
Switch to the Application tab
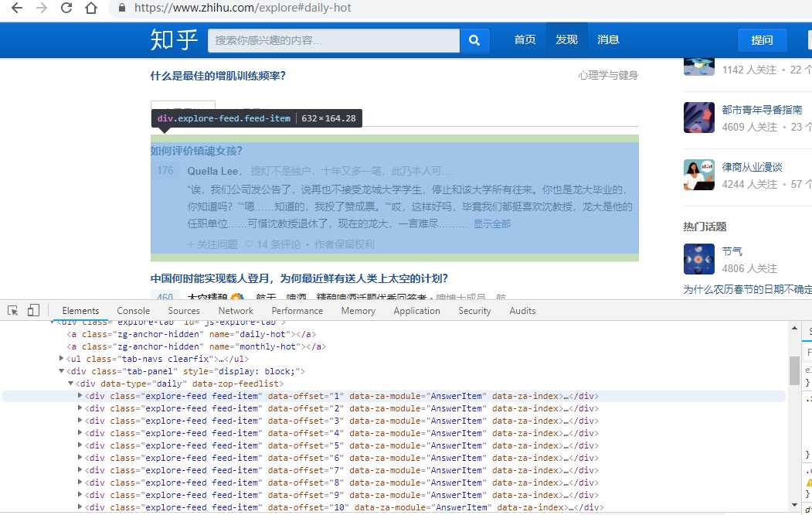pyautogui.click(x=417, y=310)
